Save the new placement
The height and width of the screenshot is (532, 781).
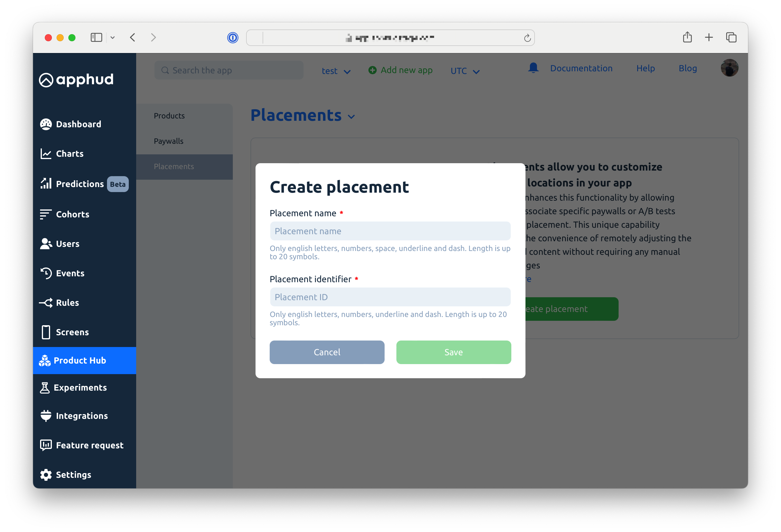[453, 352]
